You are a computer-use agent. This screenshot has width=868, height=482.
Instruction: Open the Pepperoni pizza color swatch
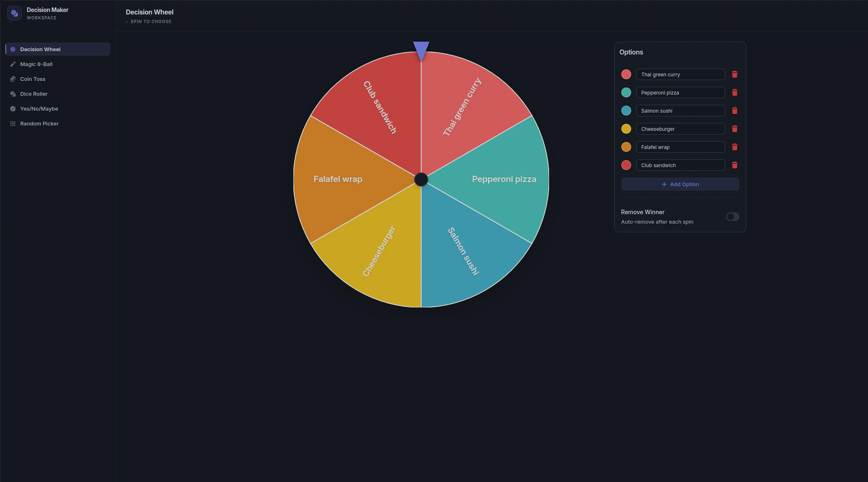(626, 93)
